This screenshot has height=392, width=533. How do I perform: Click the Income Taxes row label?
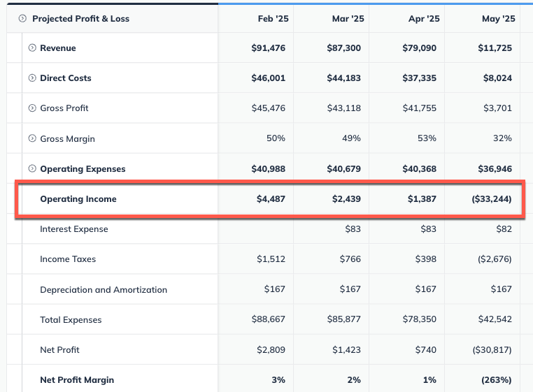coord(68,259)
